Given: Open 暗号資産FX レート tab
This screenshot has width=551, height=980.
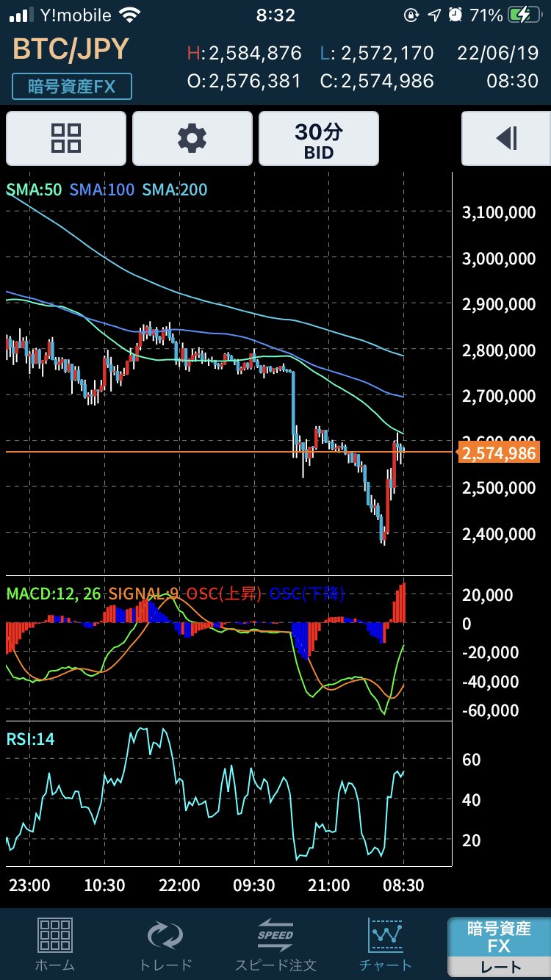Looking at the screenshot, I should (x=499, y=947).
